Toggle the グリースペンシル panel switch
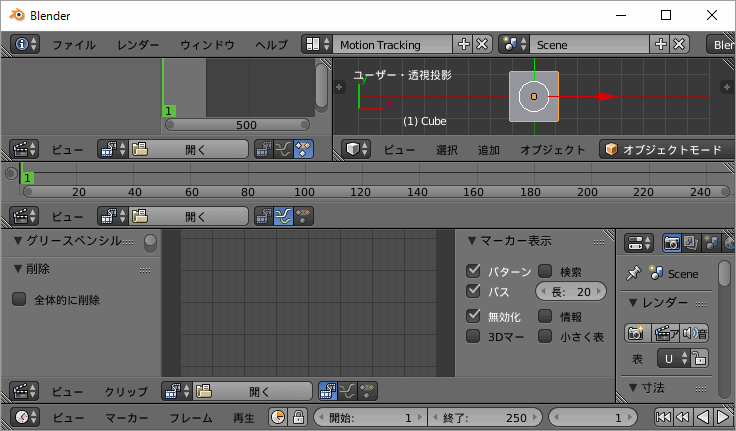This screenshot has height=431, width=736. tap(150, 243)
